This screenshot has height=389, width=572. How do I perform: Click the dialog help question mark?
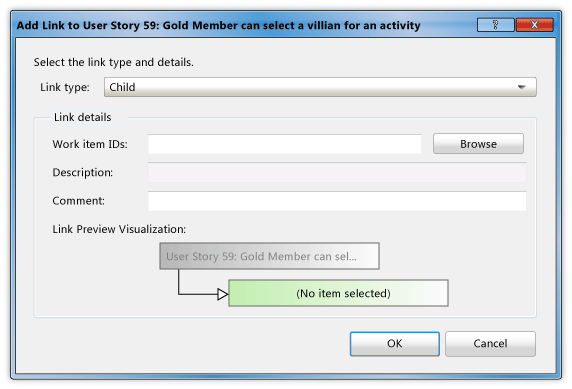[x=495, y=25]
